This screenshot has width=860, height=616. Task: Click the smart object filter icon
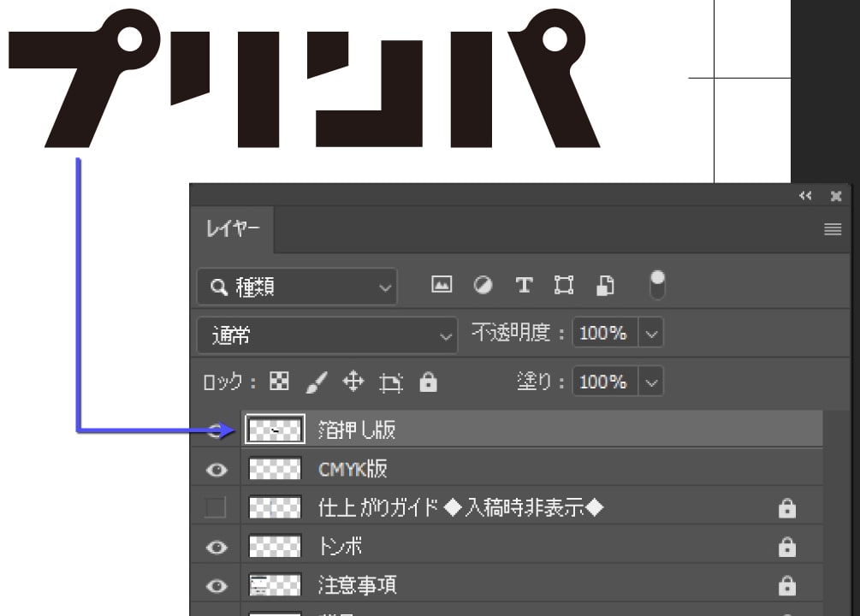(605, 286)
